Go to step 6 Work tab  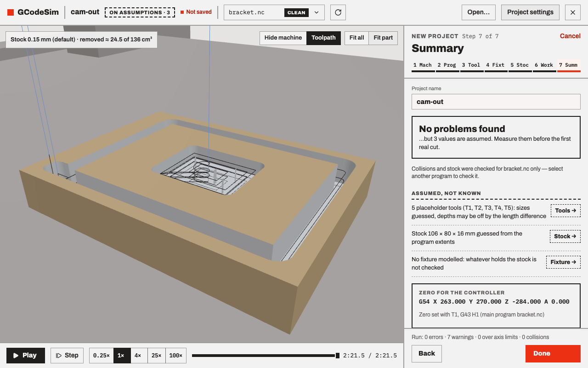click(544, 65)
